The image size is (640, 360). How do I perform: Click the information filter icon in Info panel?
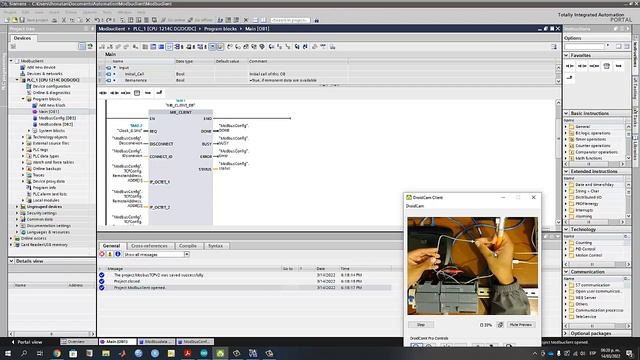pos(118,254)
